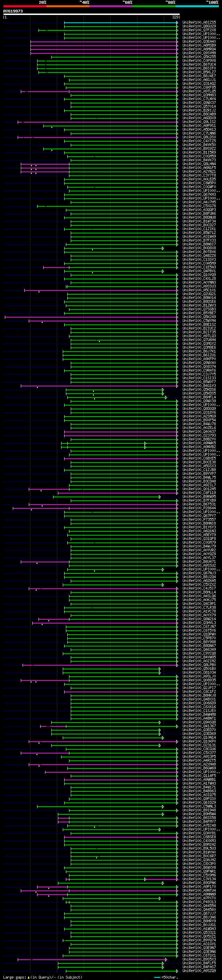This screenshot has width=222, height=980.
Task: Select hit UniRef100_B4FLF5
Action: point(199,963)
